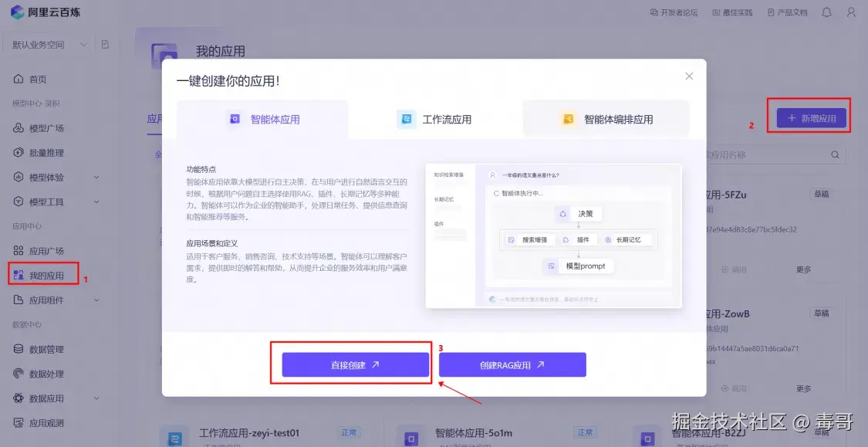Viewport: 868px width, 447px height.
Task: Click the 数据处理 sidebar icon
Action: pyautogui.click(x=19, y=374)
